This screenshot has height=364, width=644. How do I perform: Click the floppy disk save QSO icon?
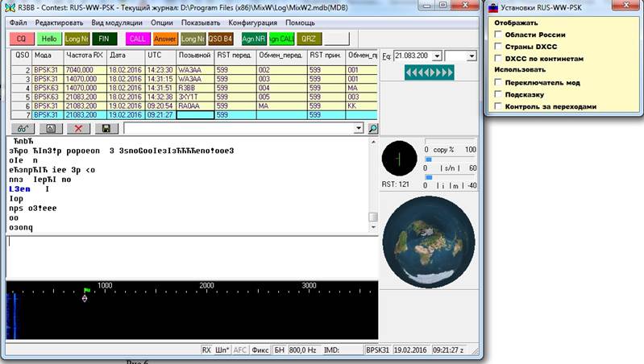(105, 128)
